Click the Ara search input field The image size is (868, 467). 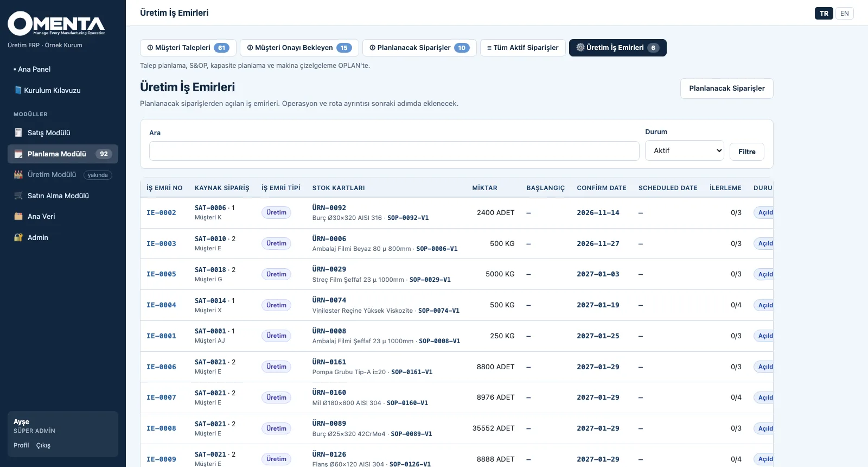pos(394,151)
